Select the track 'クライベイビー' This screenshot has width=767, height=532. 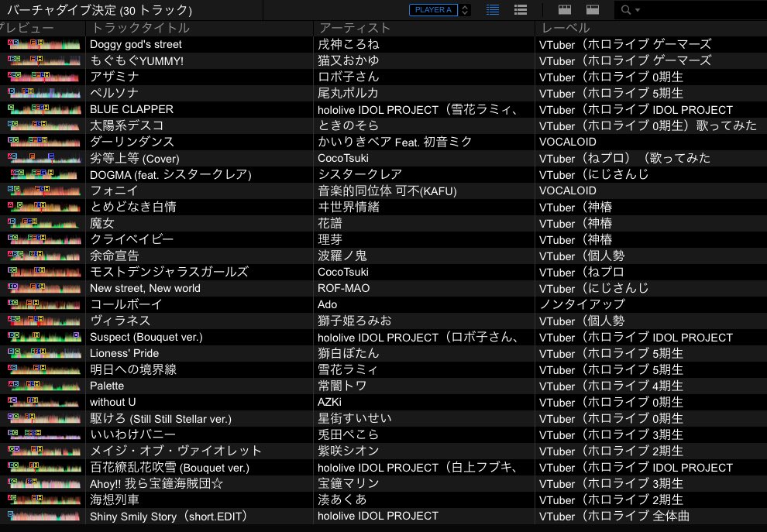click(132, 239)
